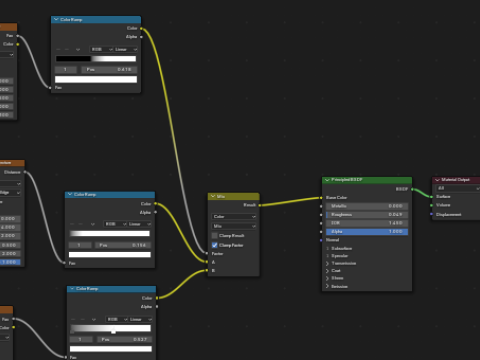Collapse the top Color Ramp node
The width and height of the screenshot is (480, 360).
pyautogui.click(x=56, y=20)
